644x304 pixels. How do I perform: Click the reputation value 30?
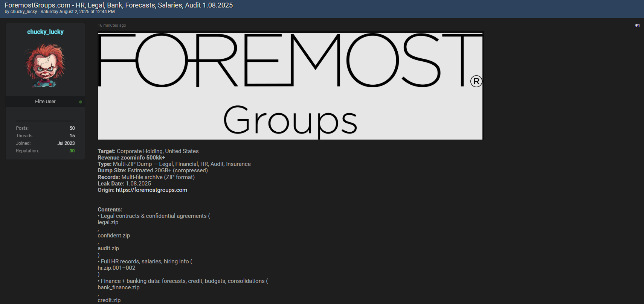point(72,151)
